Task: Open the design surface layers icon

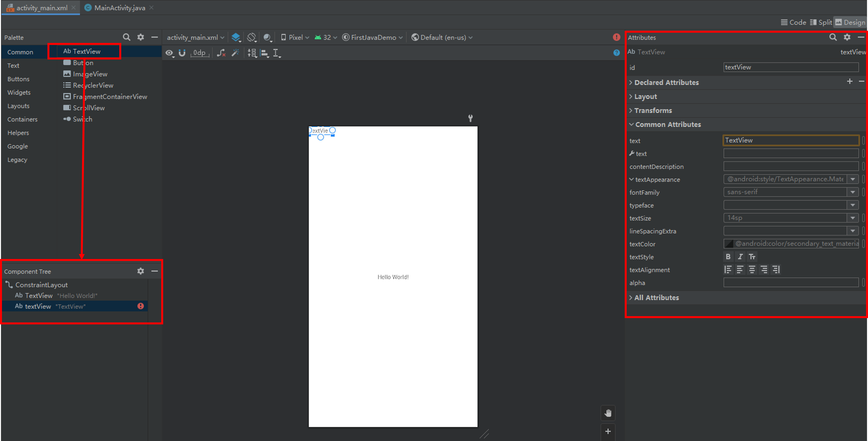Action: click(x=236, y=37)
